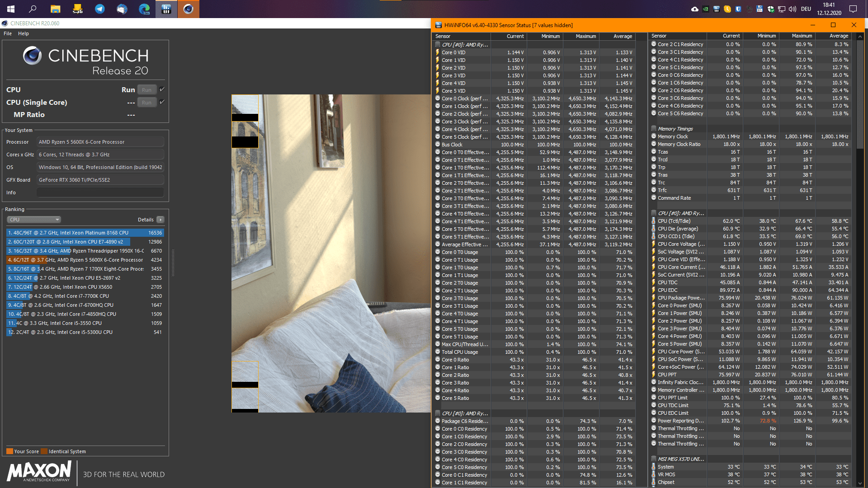Click the Info input field

point(100,192)
